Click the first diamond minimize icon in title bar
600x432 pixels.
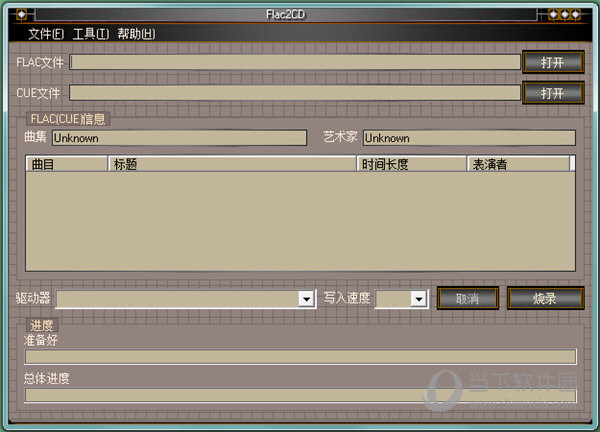click(553, 15)
